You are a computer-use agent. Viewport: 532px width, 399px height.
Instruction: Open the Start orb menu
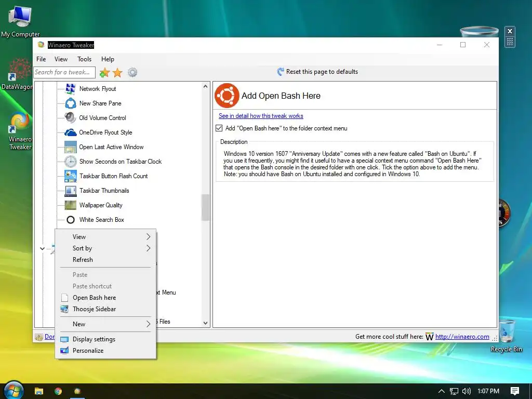coord(14,390)
